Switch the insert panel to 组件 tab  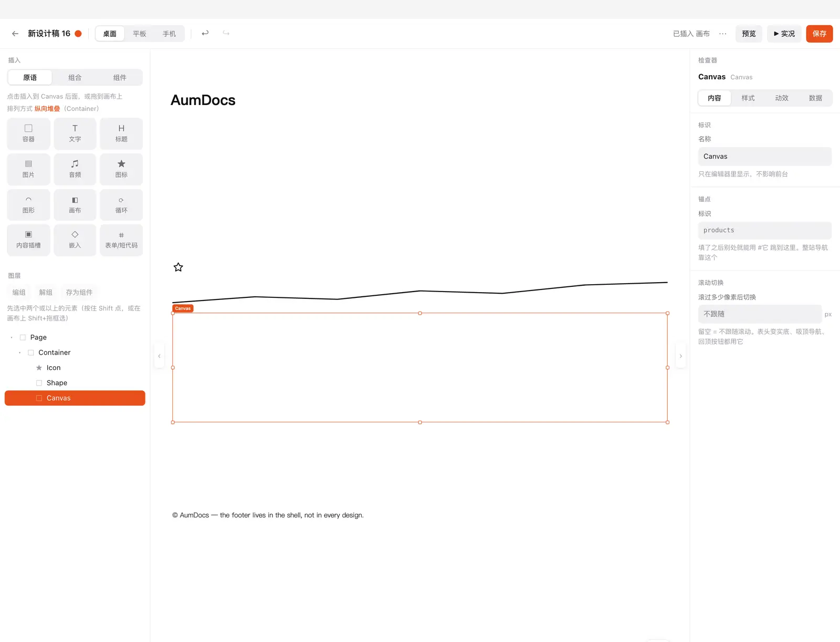pos(120,78)
